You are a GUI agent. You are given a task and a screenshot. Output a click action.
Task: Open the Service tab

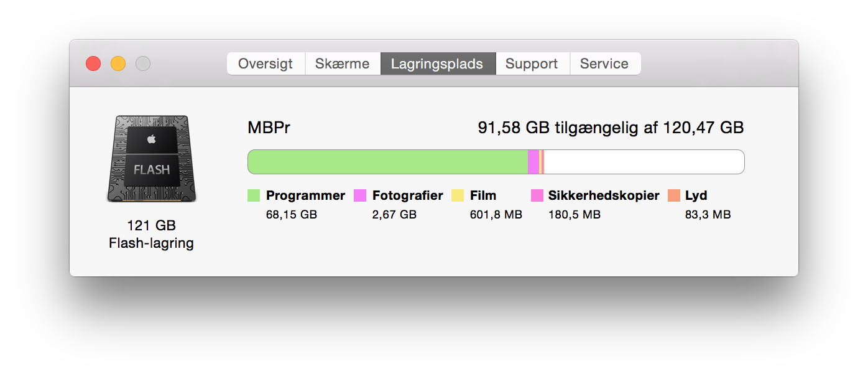coord(604,63)
